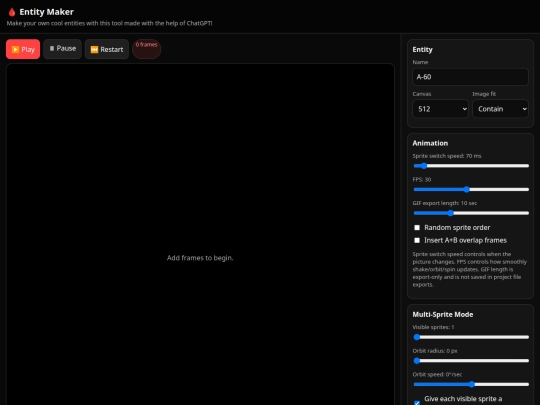Screen dimensions: 540x405
Task: Click the tool subtitle about ChatGPT
Action: [110, 23]
